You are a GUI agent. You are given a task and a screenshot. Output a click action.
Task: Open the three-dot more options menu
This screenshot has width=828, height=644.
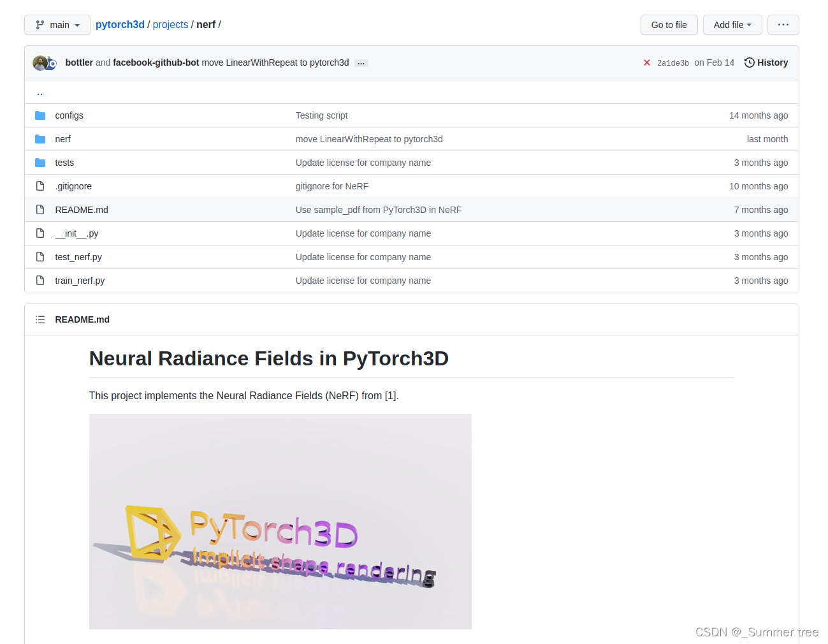(783, 25)
